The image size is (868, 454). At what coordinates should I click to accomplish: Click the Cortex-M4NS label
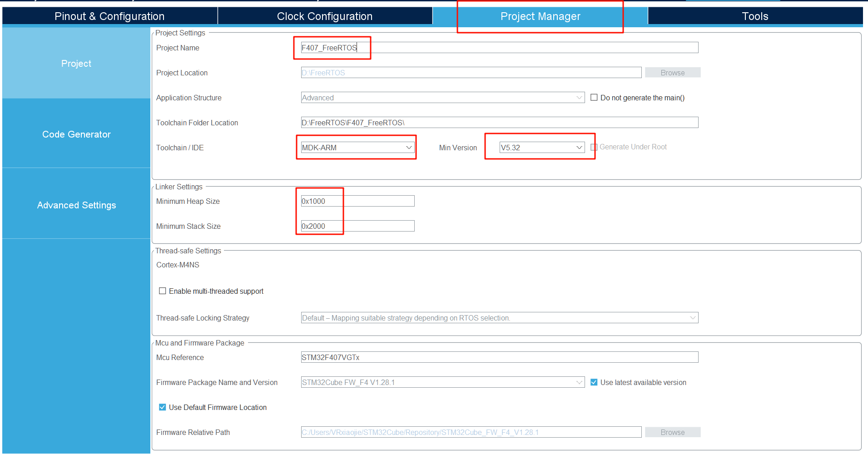click(178, 265)
